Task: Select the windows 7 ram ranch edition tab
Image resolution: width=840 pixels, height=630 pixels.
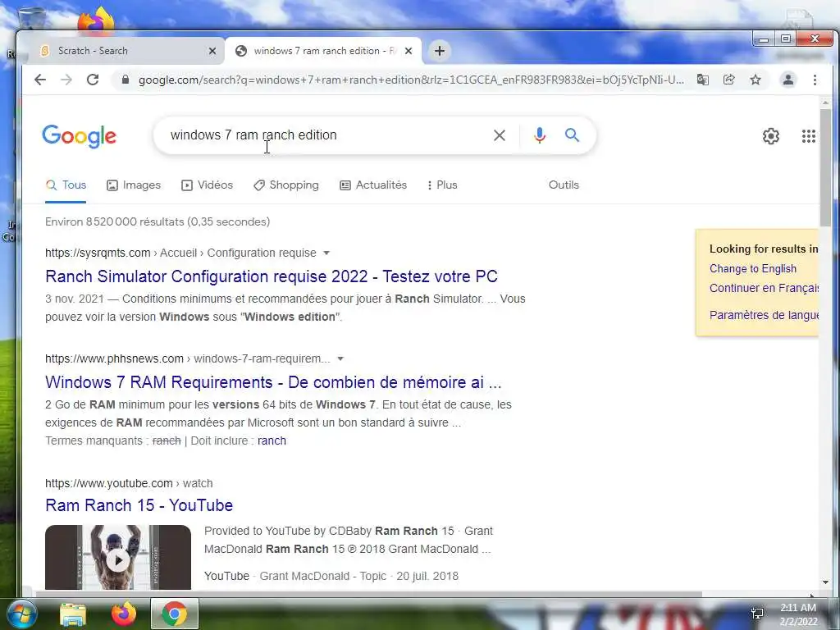Action: tap(323, 51)
